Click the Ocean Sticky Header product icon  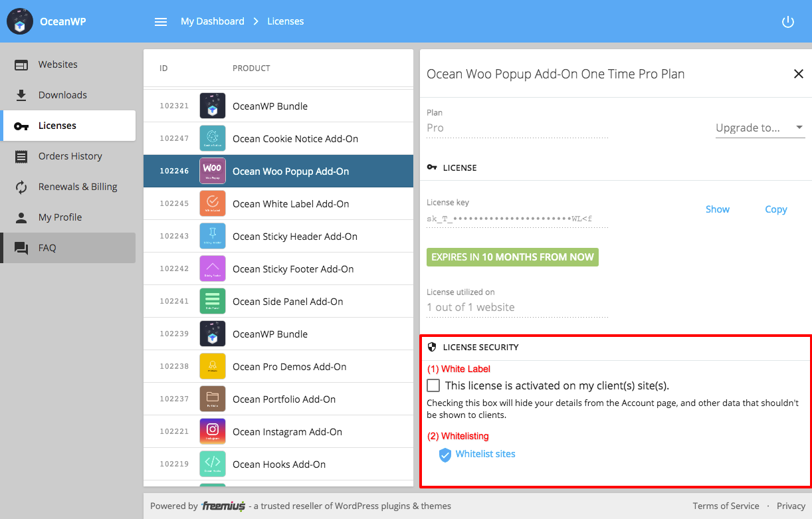[x=213, y=236]
